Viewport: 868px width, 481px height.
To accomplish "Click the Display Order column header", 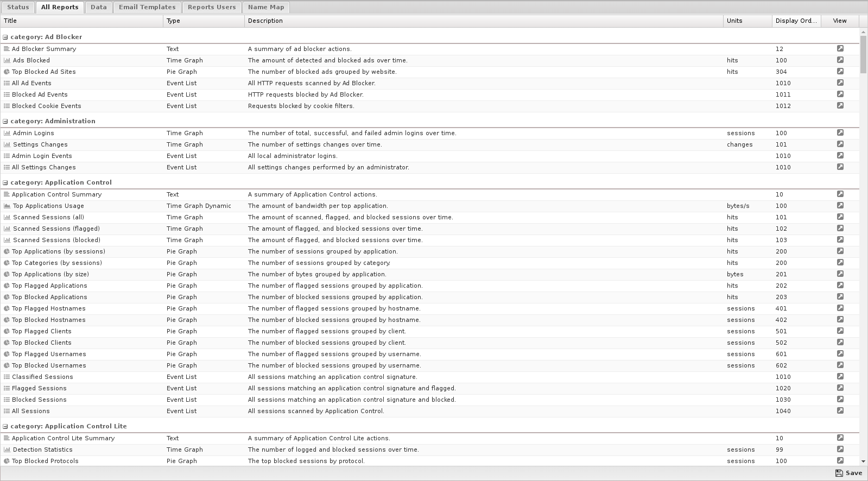I will point(795,21).
